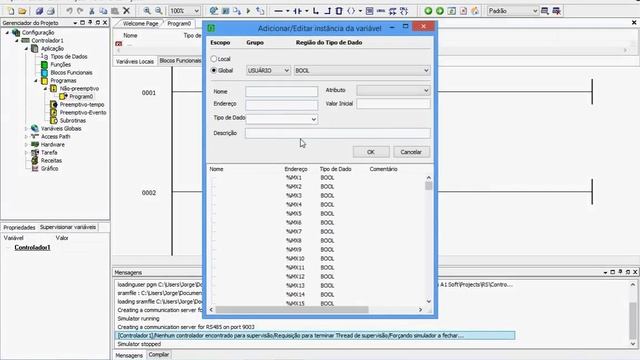Select Tipos de Dados tree item
The height and width of the screenshot is (360, 640).
click(69, 57)
